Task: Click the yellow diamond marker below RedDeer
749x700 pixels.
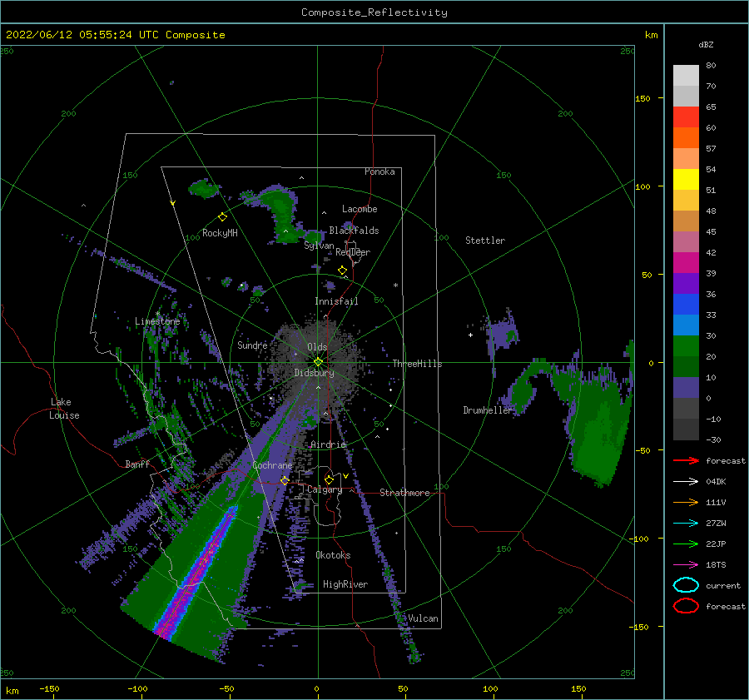Action: tap(342, 271)
